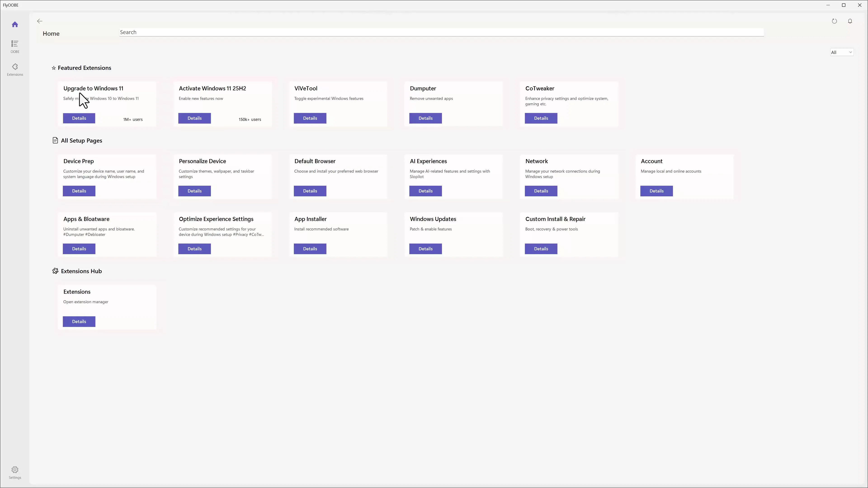Click the document icon beside All Setup Pages
This screenshot has width=868, height=488.
[x=55, y=141]
